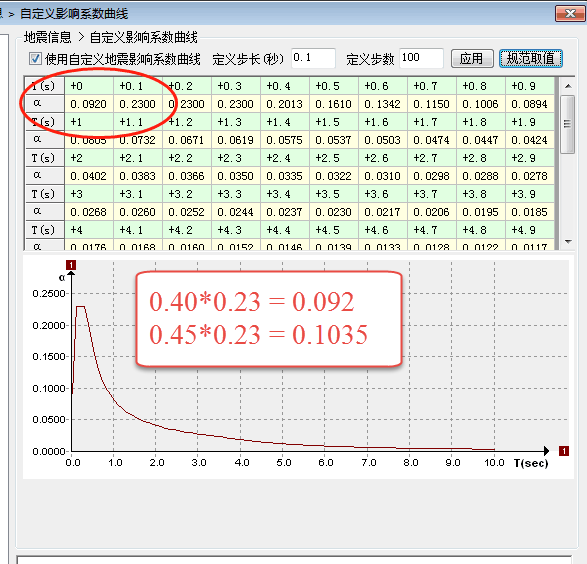Click the table scrollbar up arrow
This screenshot has height=564, width=587.
568,86
